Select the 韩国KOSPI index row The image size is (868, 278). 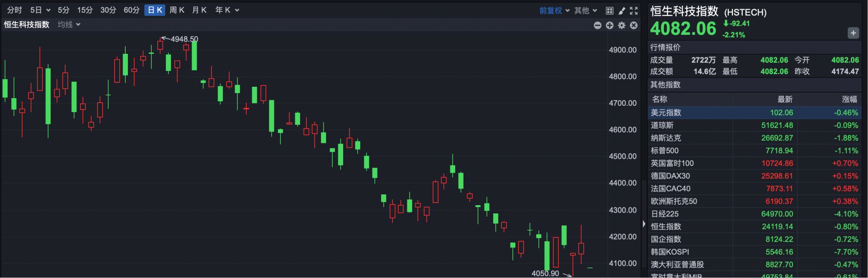[754, 252]
